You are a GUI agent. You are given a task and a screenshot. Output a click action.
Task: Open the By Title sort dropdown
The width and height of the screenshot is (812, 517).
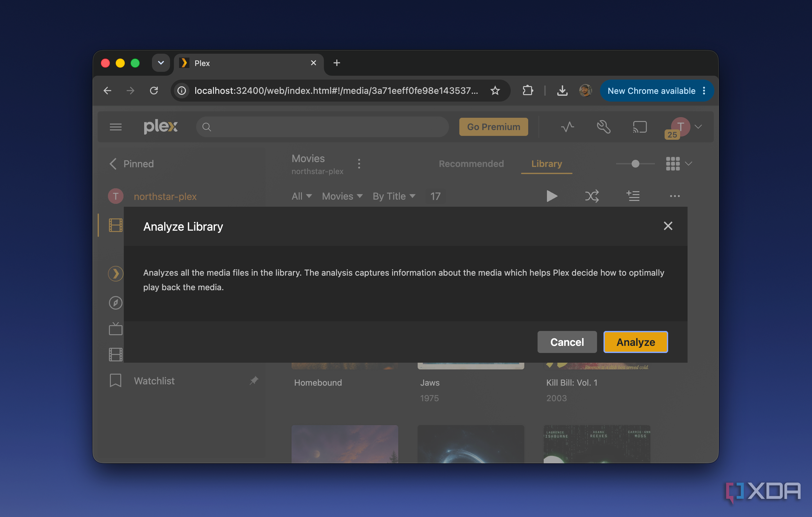[x=393, y=196]
